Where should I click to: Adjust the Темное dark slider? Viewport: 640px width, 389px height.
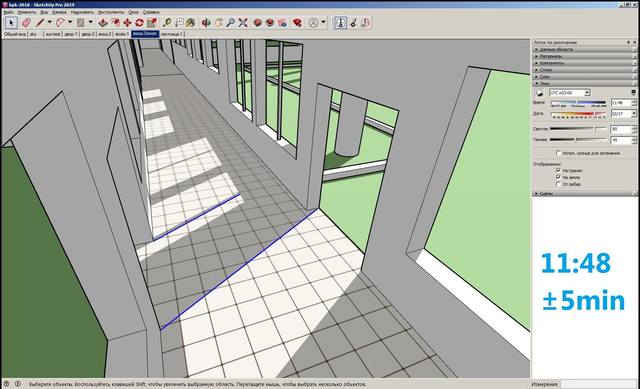578,140
